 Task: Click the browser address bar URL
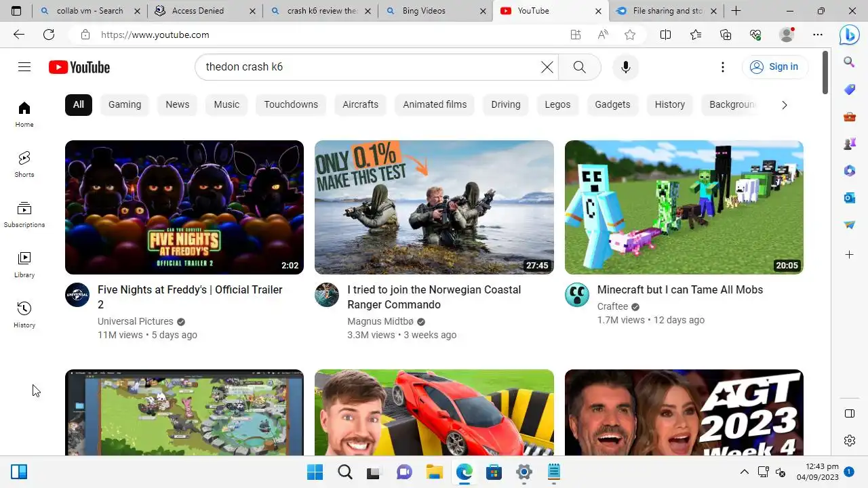[155, 35]
